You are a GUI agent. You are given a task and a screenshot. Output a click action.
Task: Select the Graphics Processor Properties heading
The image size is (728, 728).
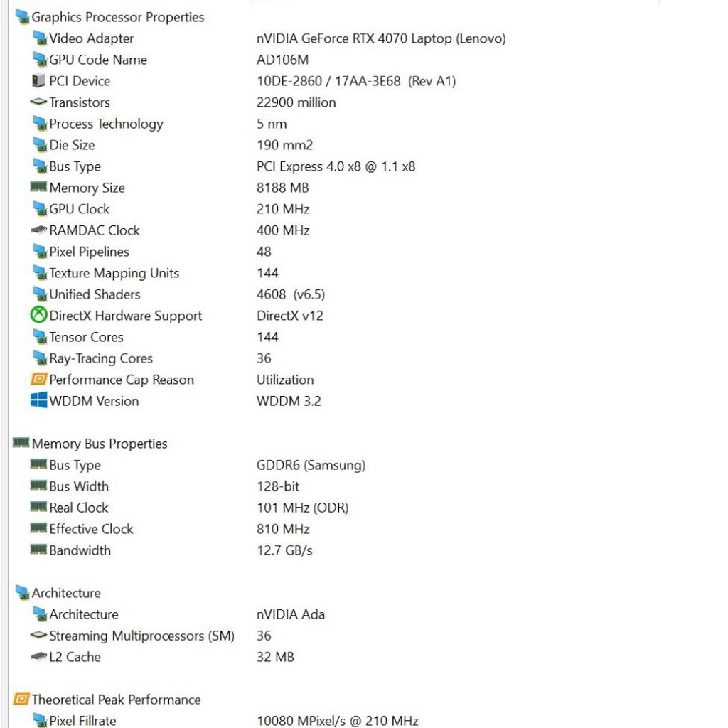pos(117,18)
